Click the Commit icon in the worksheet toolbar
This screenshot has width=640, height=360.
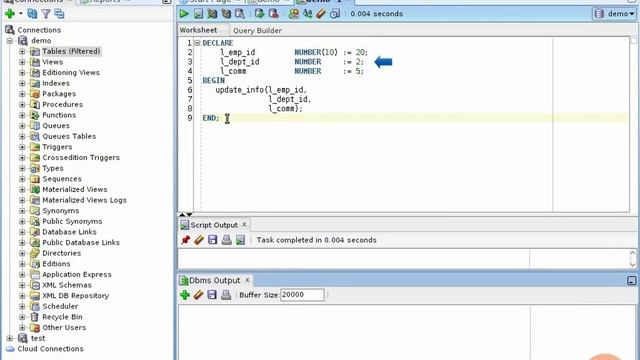click(259, 13)
